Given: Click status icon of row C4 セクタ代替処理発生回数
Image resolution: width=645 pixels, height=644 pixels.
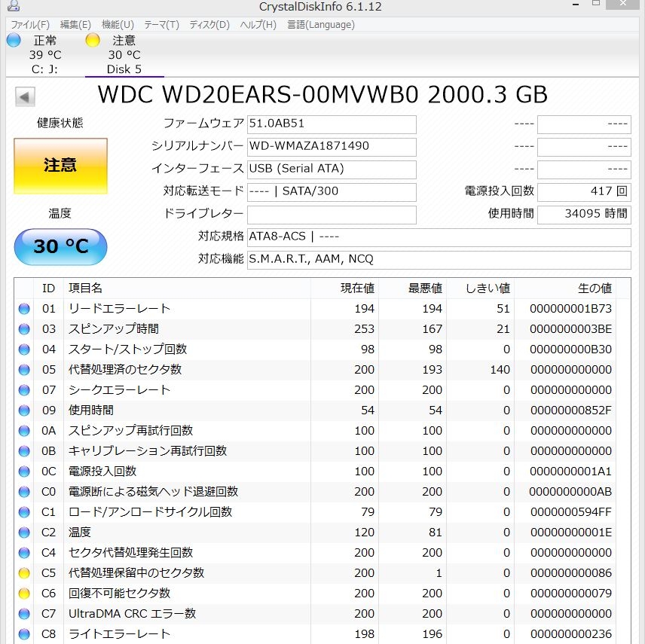Looking at the screenshot, I should coord(24,553).
